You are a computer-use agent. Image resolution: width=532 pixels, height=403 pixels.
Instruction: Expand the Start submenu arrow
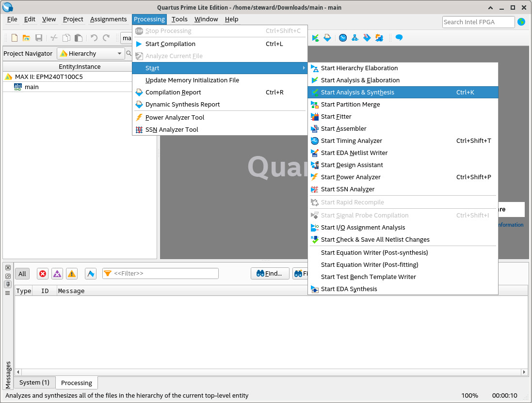(304, 68)
